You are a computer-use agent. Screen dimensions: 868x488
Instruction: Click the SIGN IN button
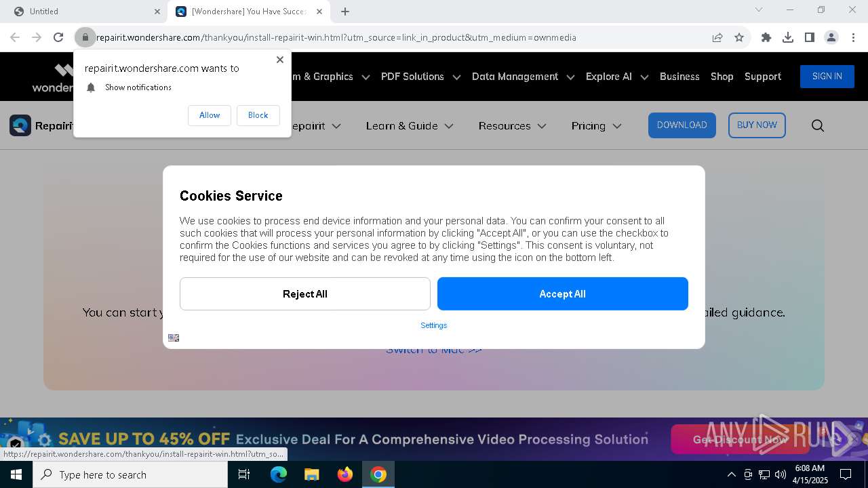point(827,77)
